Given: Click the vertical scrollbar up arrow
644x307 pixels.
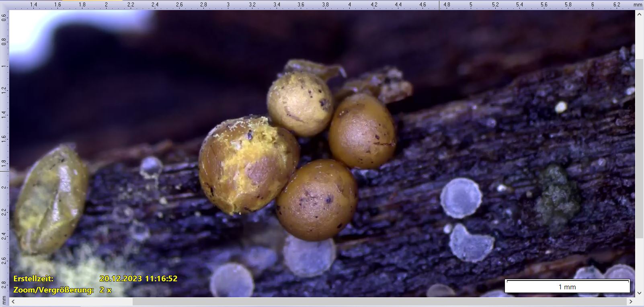Looking at the screenshot, I should point(639,14).
